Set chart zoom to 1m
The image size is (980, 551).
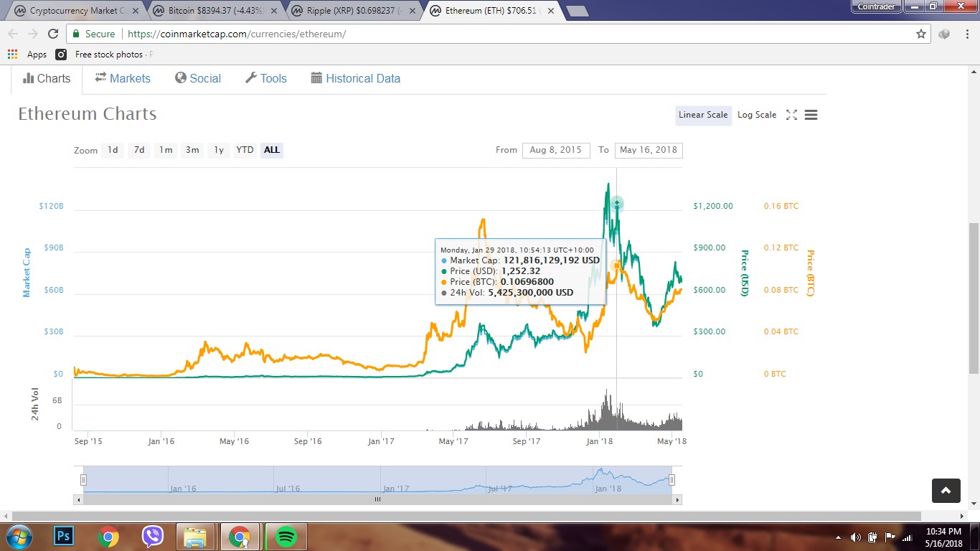coord(166,150)
